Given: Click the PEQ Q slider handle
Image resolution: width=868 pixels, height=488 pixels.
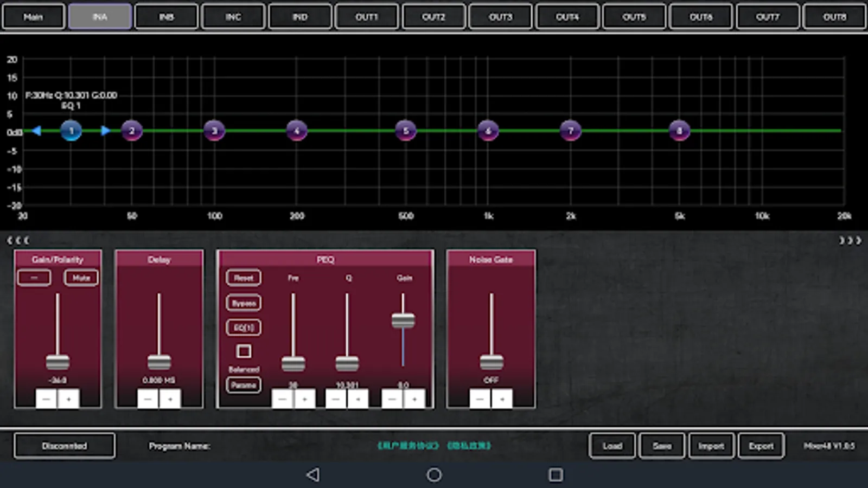Looking at the screenshot, I should (x=347, y=364).
